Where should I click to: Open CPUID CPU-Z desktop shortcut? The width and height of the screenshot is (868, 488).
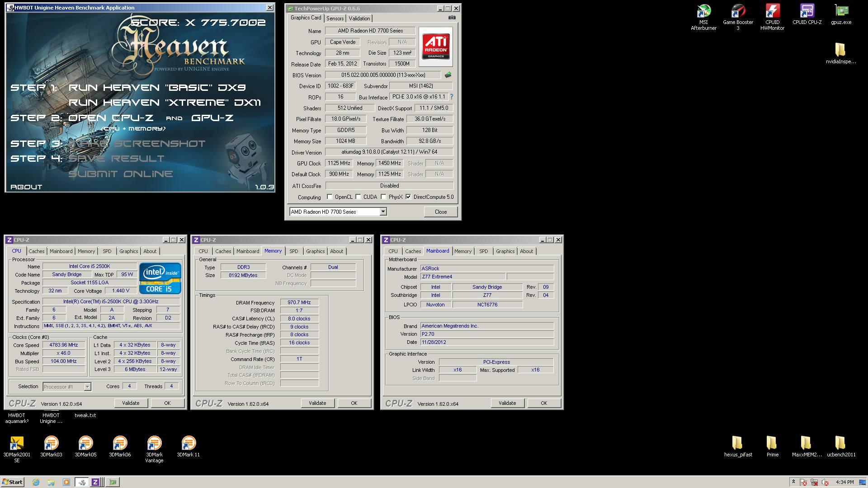coord(807,14)
